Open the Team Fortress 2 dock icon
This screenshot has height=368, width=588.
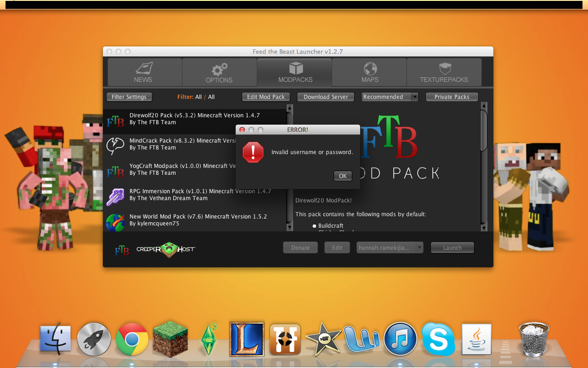[x=285, y=339]
